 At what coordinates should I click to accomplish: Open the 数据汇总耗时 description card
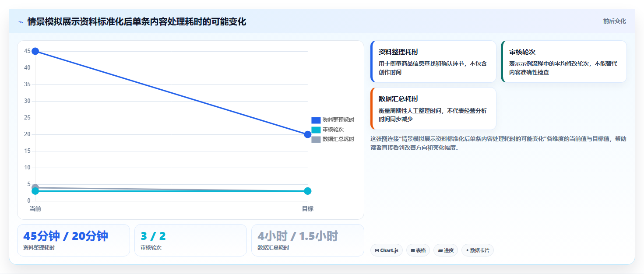tap(433, 109)
